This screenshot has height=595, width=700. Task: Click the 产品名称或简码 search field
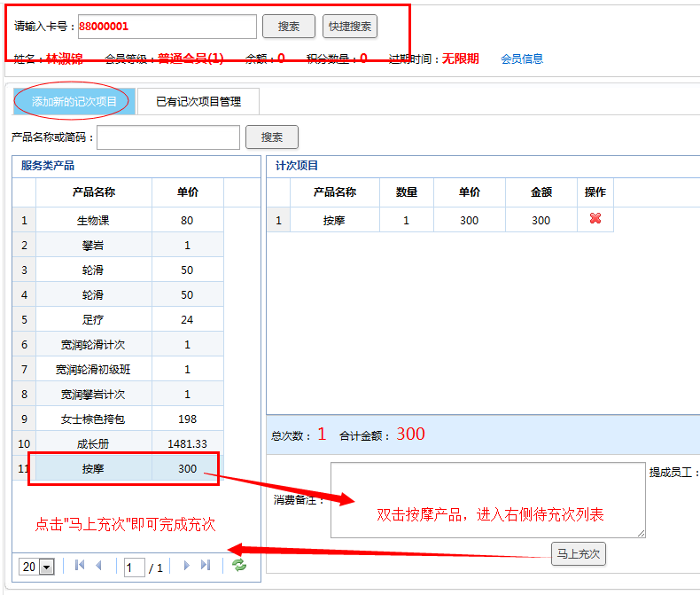[x=168, y=137]
